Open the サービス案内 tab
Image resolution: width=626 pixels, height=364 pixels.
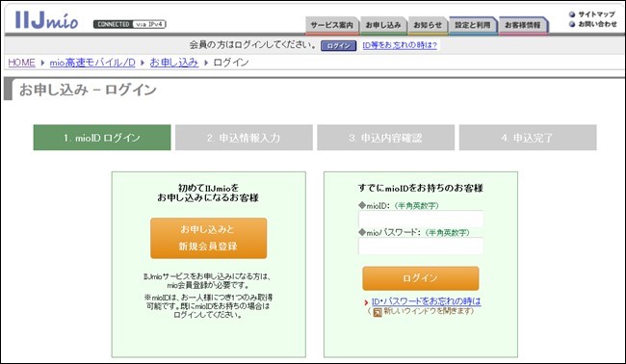click(x=332, y=25)
